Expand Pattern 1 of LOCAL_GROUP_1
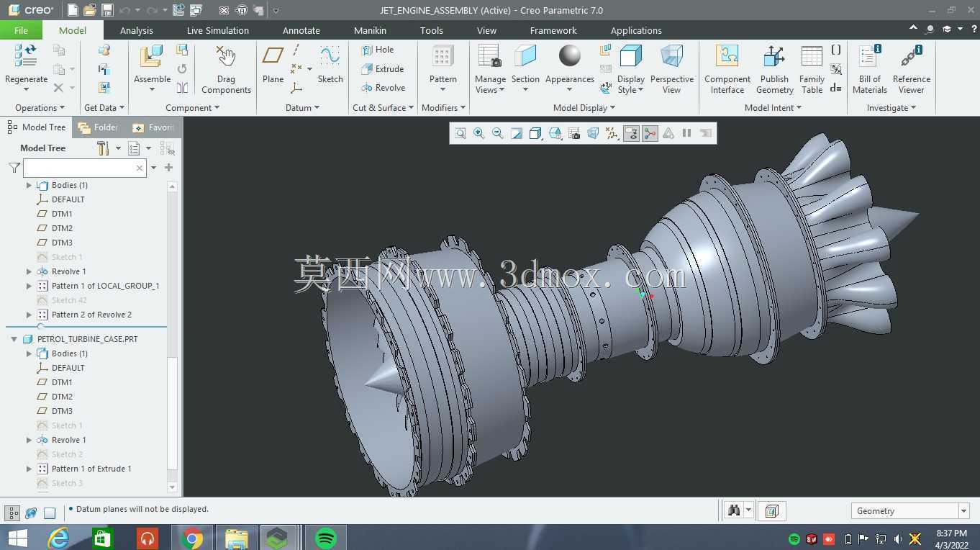Screen dimensions: 980x550 click(x=29, y=286)
